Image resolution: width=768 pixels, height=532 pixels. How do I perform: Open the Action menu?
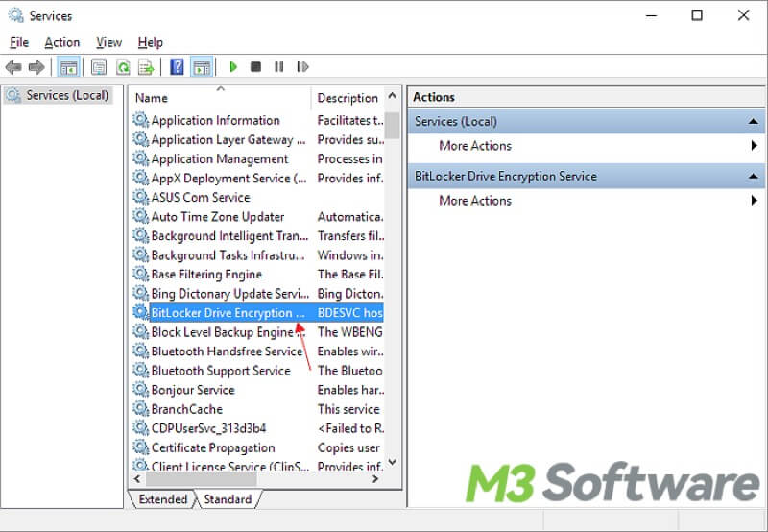61,42
